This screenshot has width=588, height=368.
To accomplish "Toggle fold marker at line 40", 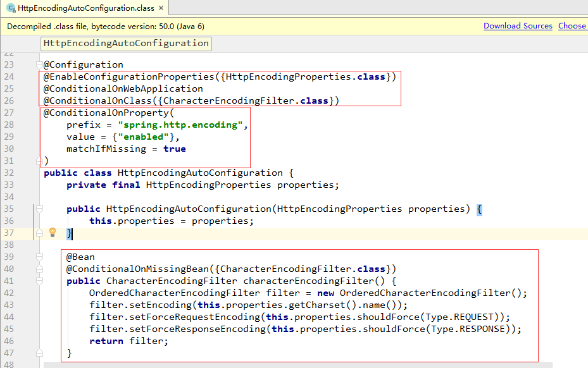I will pyautogui.click(x=39, y=269).
